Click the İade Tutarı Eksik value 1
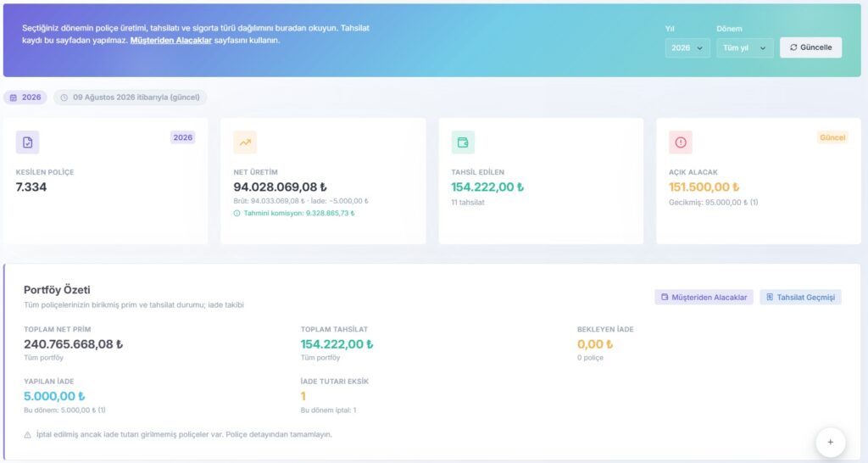This screenshot has width=868, height=463. pos(303,397)
